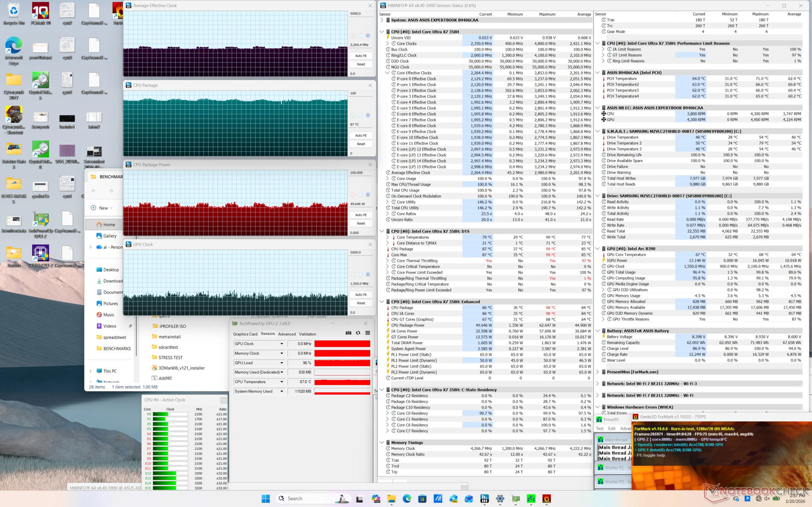Click FurMark icon in the taskbar
The height and width of the screenshot is (507, 812).
(x=547, y=499)
